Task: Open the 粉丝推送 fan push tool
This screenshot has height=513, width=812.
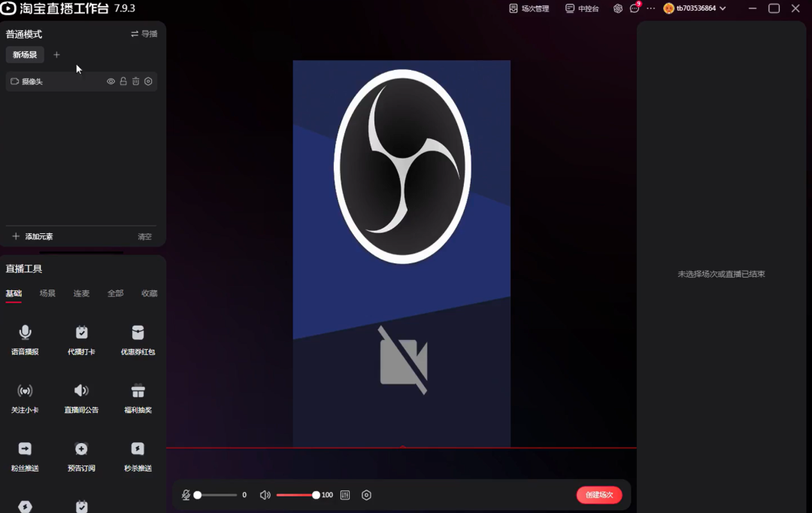Action: (25, 456)
